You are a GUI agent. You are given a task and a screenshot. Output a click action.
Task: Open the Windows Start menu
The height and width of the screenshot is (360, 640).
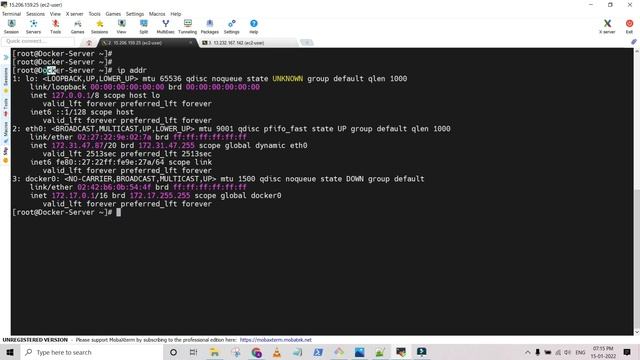(10, 352)
